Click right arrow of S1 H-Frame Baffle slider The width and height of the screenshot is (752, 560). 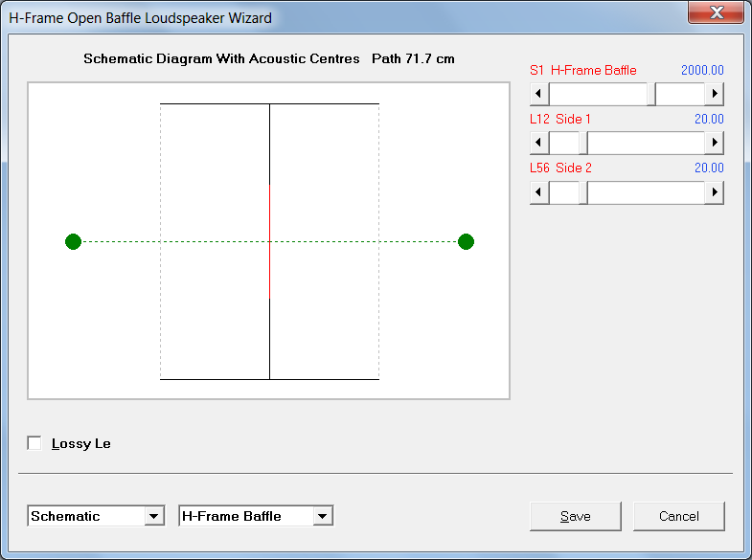pyautogui.click(x=714, y=94)
